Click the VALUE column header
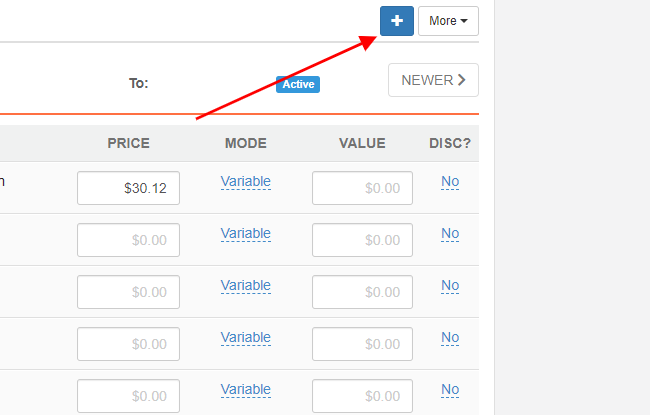650x415 pixels. pos(362,143)
